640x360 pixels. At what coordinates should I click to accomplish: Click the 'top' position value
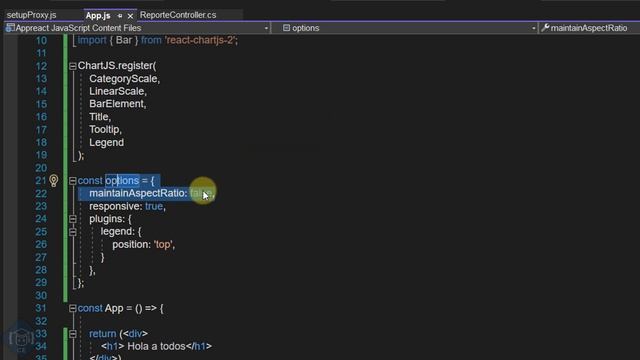coord(163,244)
